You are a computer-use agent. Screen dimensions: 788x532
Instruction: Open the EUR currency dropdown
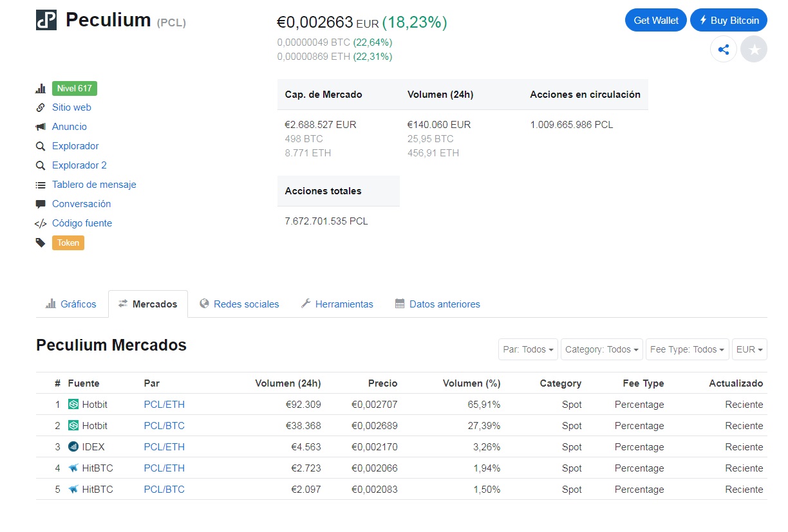(749, 349)
